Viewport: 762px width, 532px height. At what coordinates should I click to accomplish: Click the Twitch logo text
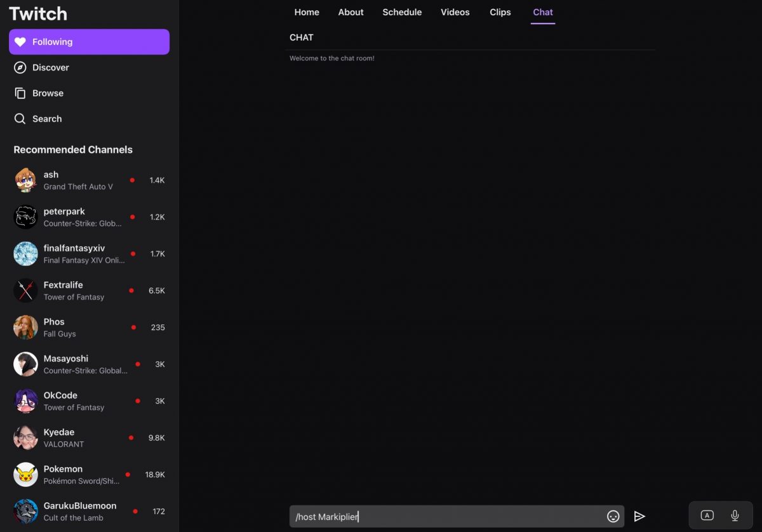point(38,13)
